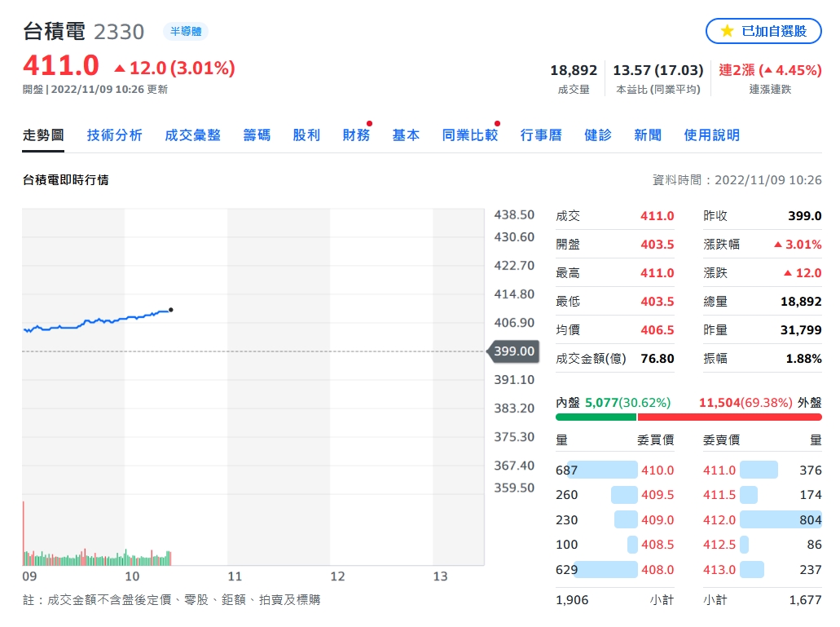Click the opening volume spike bar
Viewport: 840px width, 627px height.
pyautogui.click(x=24, y=533)
